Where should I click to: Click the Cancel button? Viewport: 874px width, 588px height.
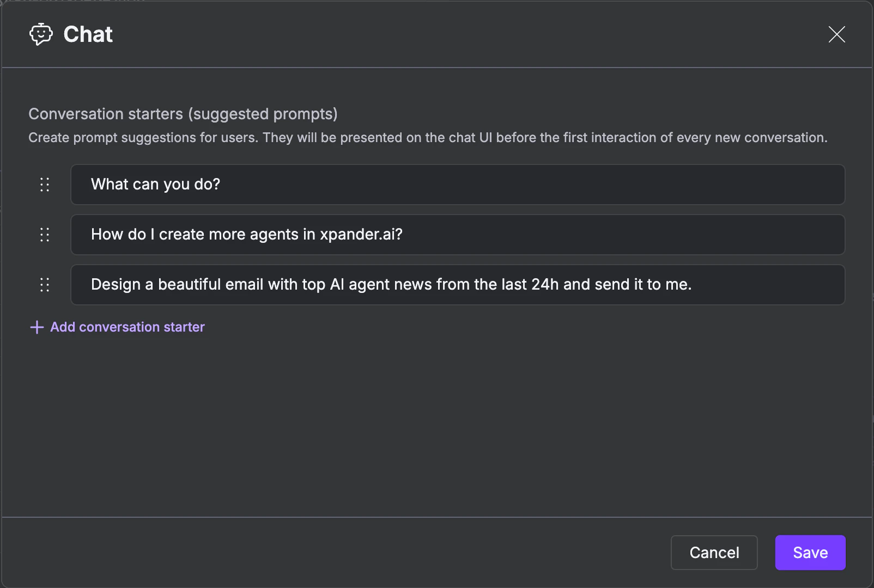click(714, 552)
